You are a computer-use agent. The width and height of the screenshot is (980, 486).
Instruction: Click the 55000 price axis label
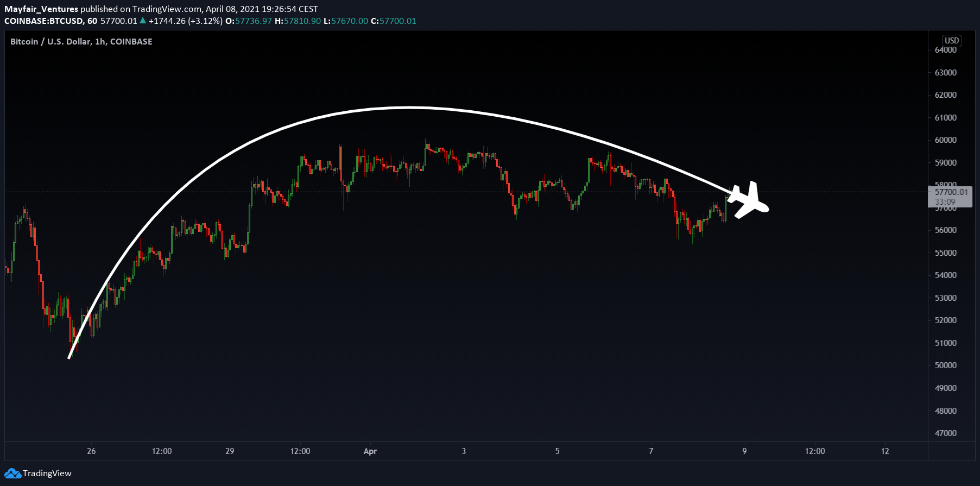tap(946, 253)
